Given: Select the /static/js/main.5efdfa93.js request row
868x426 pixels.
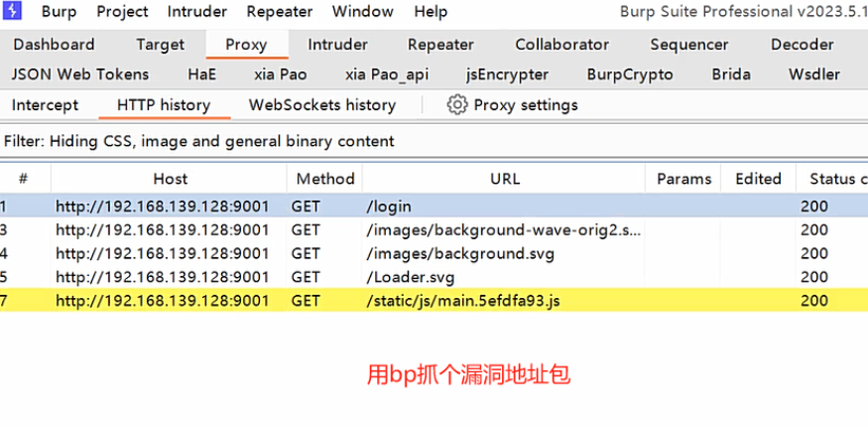Looking at the screenshot, I should (x=434, y=300).
